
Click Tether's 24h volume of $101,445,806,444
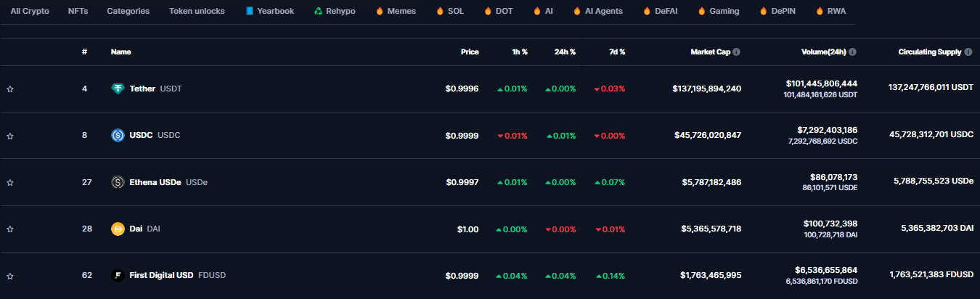click(821, 83)
